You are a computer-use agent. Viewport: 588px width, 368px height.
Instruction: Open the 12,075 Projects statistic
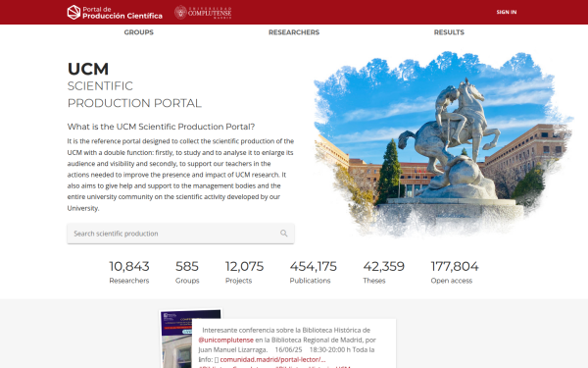coord(244,272)
